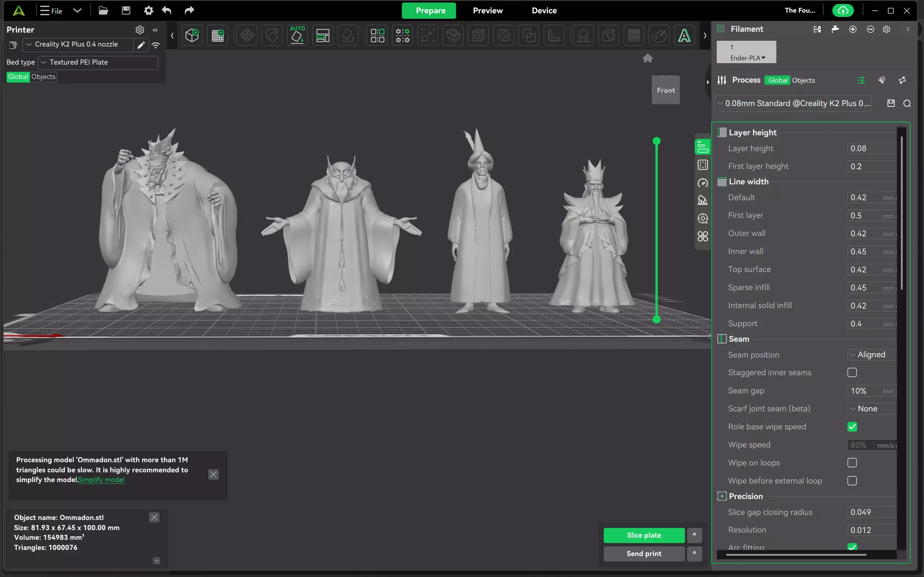Toggle Staggered inner seams checkbox
Screen dimensions: 924x577
852,372
